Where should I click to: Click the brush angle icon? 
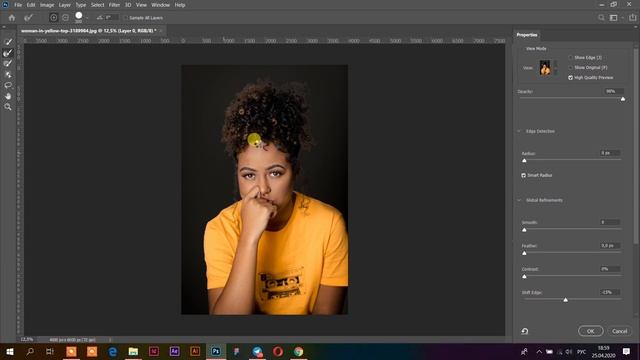(100, 18)
